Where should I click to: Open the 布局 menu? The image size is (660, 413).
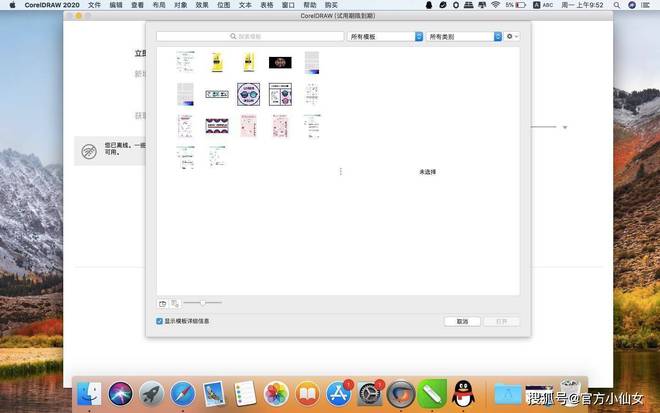(159, 5)
